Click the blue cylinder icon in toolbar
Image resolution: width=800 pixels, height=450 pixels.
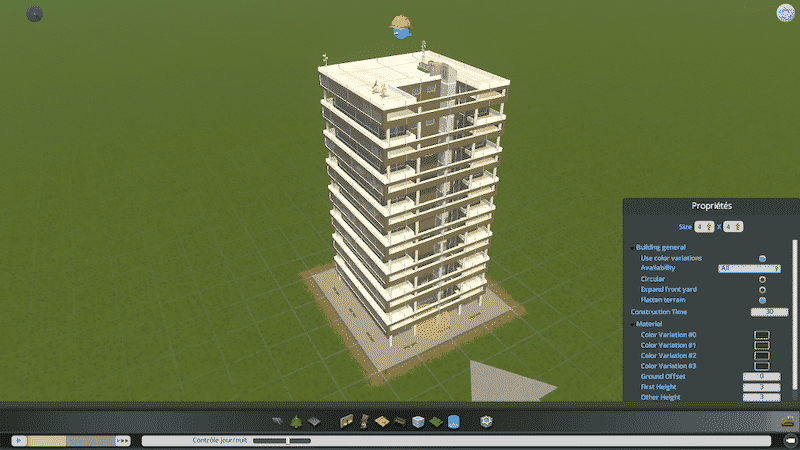[x=453, y=422]
